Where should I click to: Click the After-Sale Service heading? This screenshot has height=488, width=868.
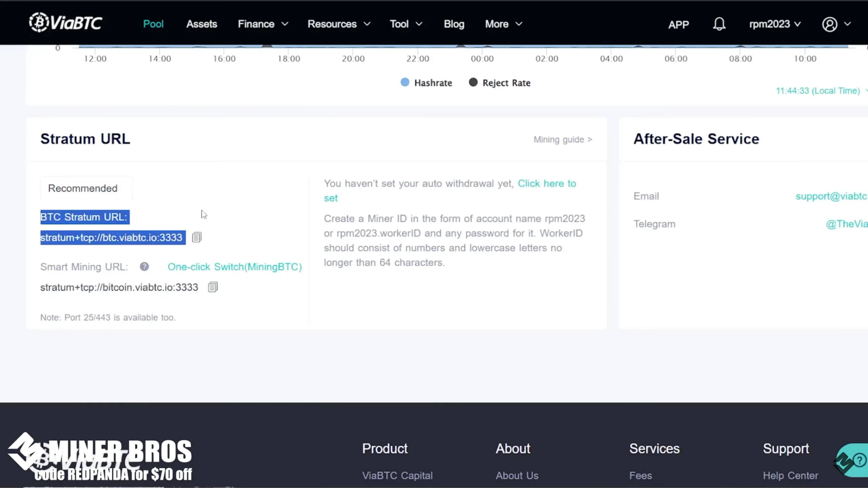click(696, 139)
